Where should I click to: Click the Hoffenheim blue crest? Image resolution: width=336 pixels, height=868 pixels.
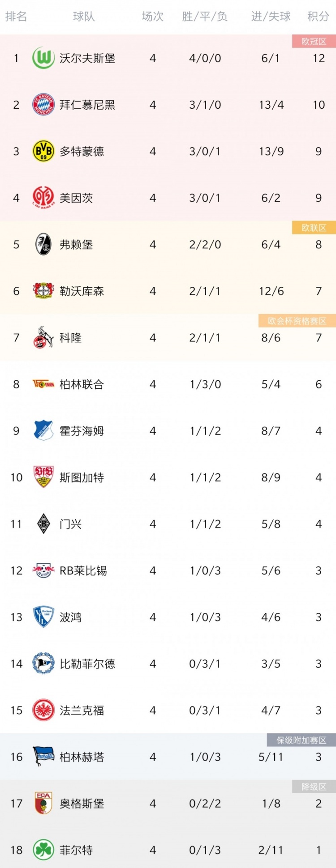click(43, 430)
